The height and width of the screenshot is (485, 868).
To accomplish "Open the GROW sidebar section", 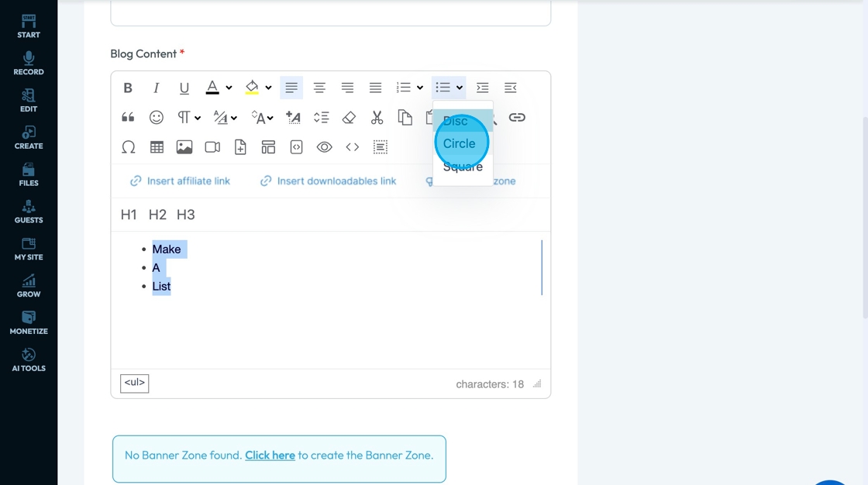I will tap(29, 286).
